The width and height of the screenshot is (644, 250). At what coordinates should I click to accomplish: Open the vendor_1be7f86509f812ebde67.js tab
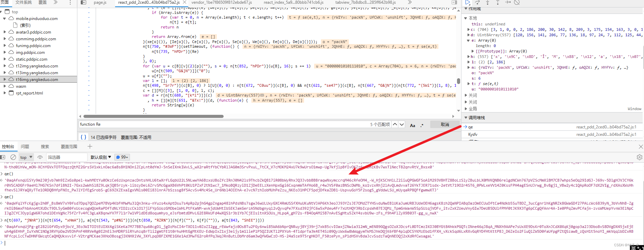click(222, 2)
